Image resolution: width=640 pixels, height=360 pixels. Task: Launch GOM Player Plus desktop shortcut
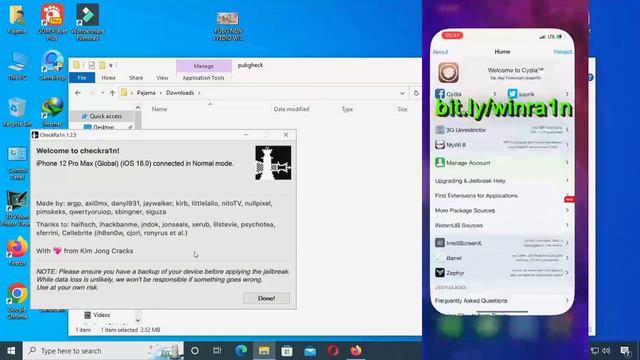coord(52,22)
